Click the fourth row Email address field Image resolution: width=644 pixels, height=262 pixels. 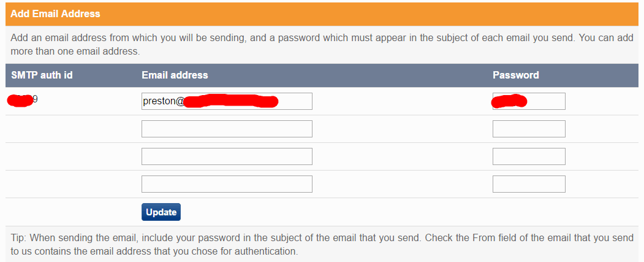227,184
